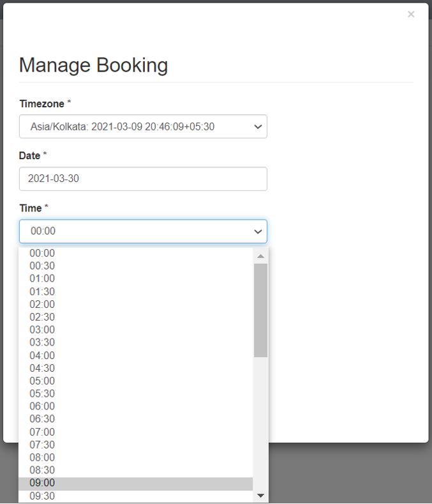Select the 07:00 time option
This screenshot has width=432, height=504.
tap(42, 432)
